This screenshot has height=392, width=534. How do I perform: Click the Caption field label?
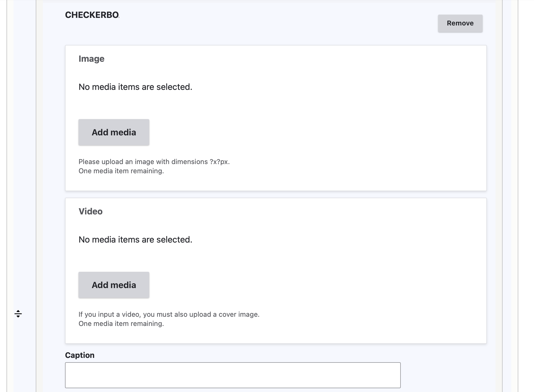point(80,355)
